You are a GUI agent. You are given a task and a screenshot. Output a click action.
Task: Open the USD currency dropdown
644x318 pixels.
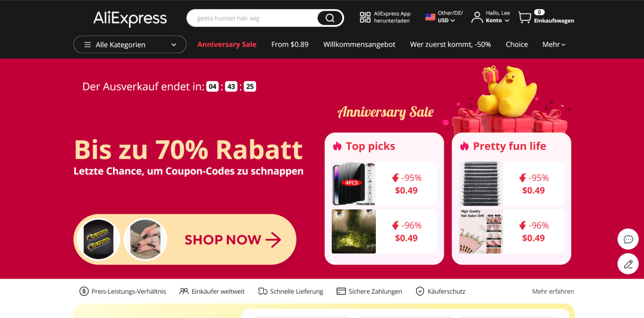[446, 20]
